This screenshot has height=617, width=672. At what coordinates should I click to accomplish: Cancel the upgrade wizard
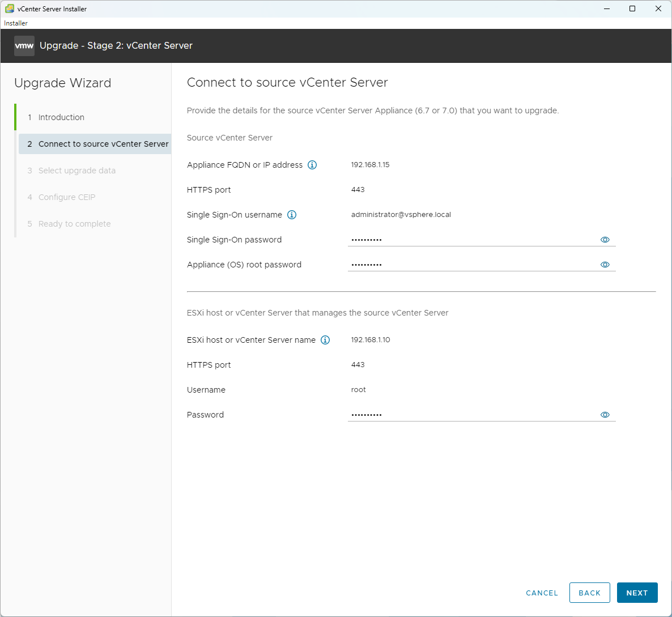(x=542, y=593)
